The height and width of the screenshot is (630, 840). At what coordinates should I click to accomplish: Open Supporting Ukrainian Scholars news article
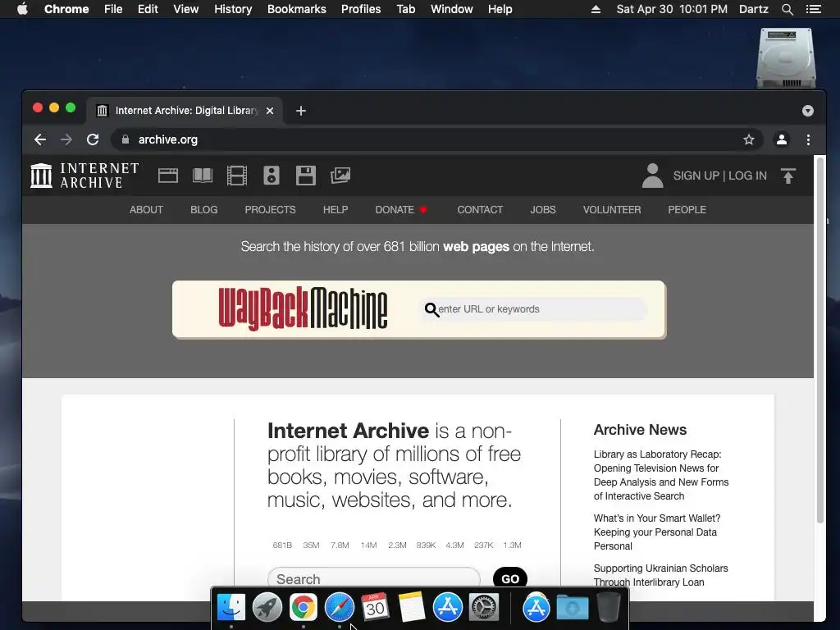coord(660,575)
